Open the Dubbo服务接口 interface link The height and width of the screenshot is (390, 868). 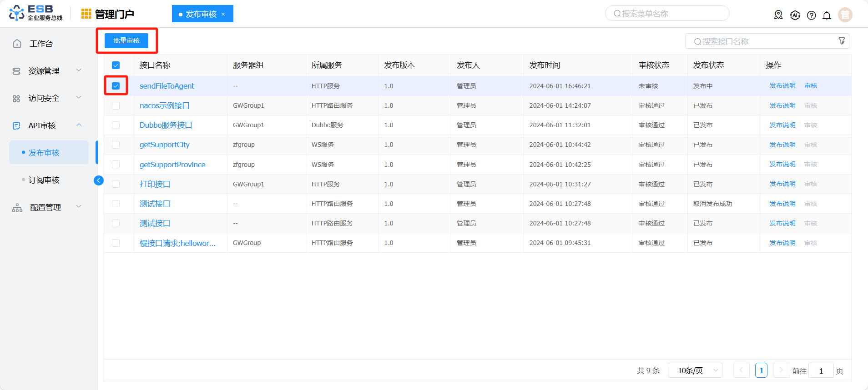166,125
